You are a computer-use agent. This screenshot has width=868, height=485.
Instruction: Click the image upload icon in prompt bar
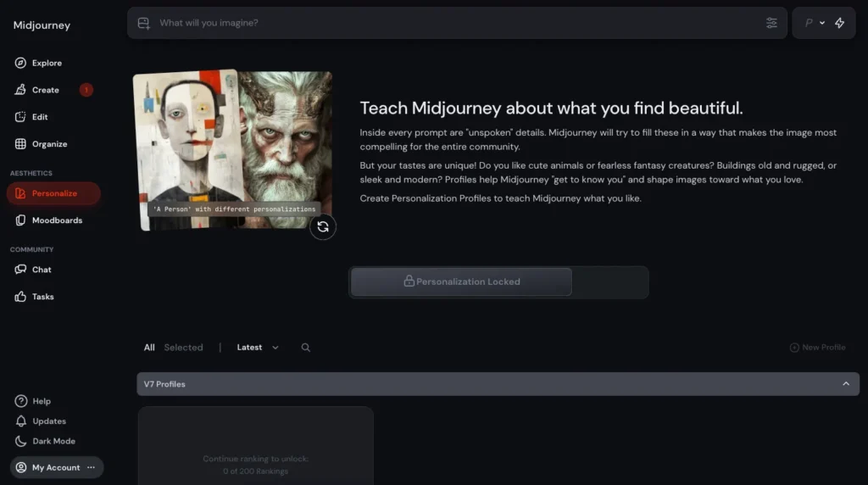pyautogui.click(x=143, y=23)
